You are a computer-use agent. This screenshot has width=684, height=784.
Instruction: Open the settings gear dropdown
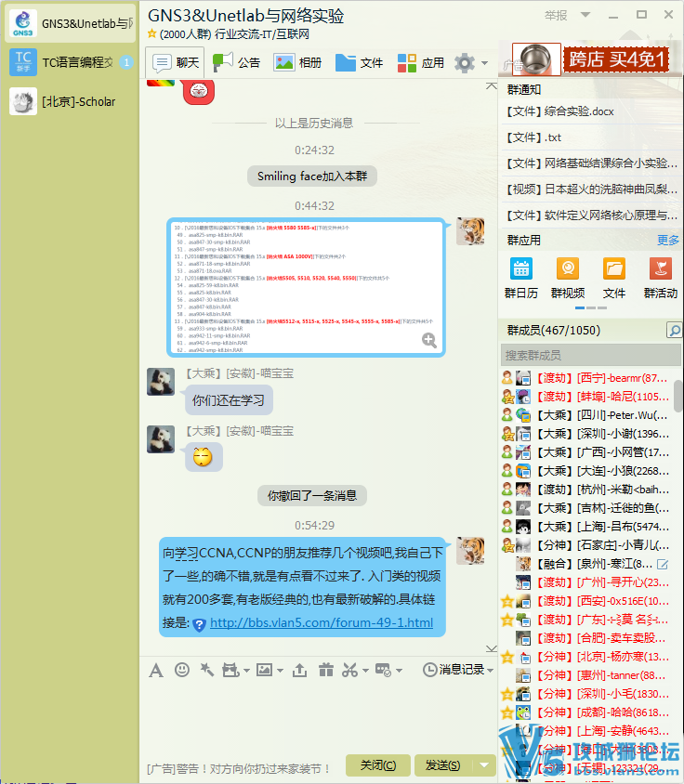click(471, 63)
